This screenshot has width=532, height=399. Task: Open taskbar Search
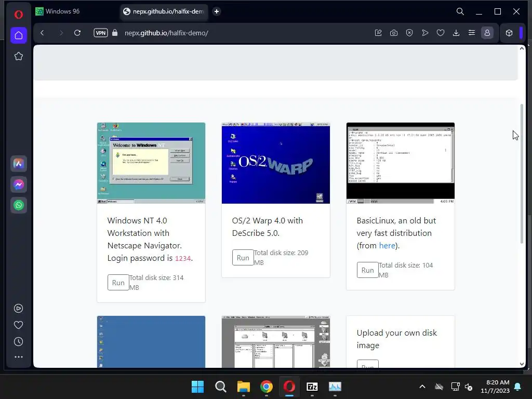tap(220, 387)
